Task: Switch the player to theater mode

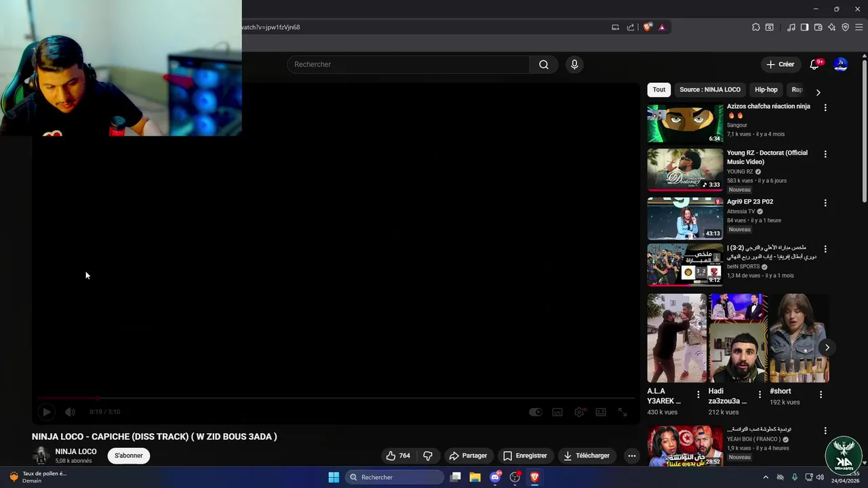Action: [x=601, y=411]
